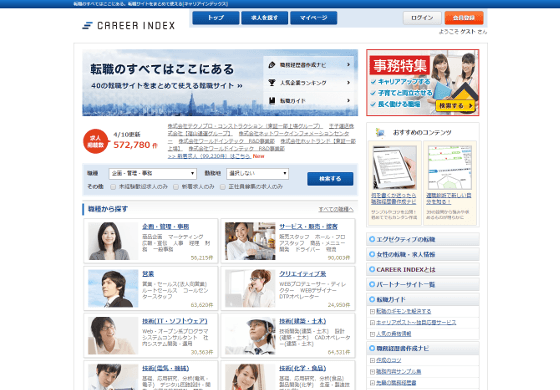Open the 女性の転職・求人情報 sidebar item
The height and width of the screenshot is (390, 560).
(422, 254)
